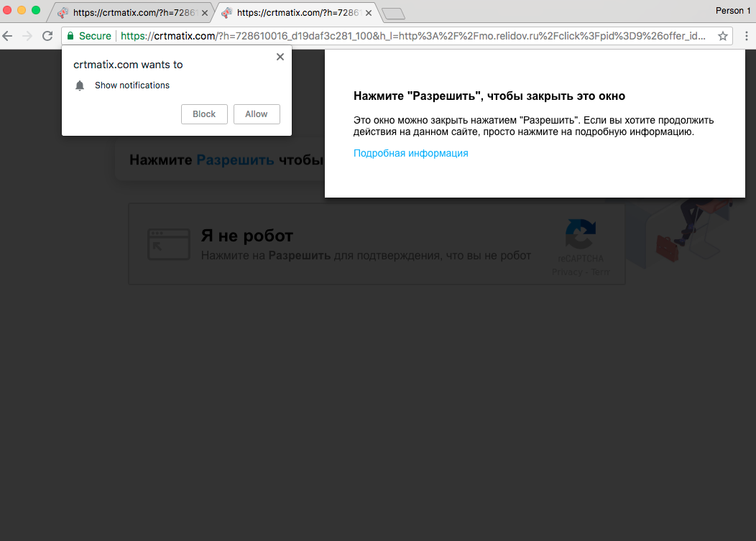Image resolution: width=756 pixels, height=541 pixels.
Task: Close the second crtmatix.com tab
Action: click(369, 13)
